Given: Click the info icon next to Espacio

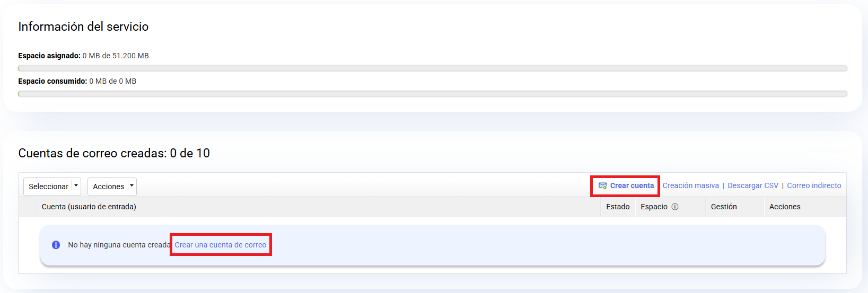Looking at the screenshot, I should click(675, 207).
